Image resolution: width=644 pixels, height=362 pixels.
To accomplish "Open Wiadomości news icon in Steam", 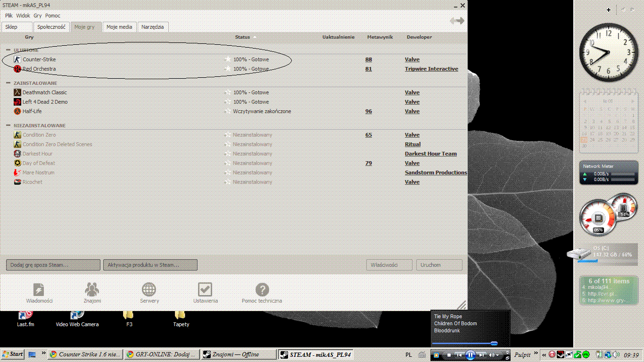I will tap(39, 289).
